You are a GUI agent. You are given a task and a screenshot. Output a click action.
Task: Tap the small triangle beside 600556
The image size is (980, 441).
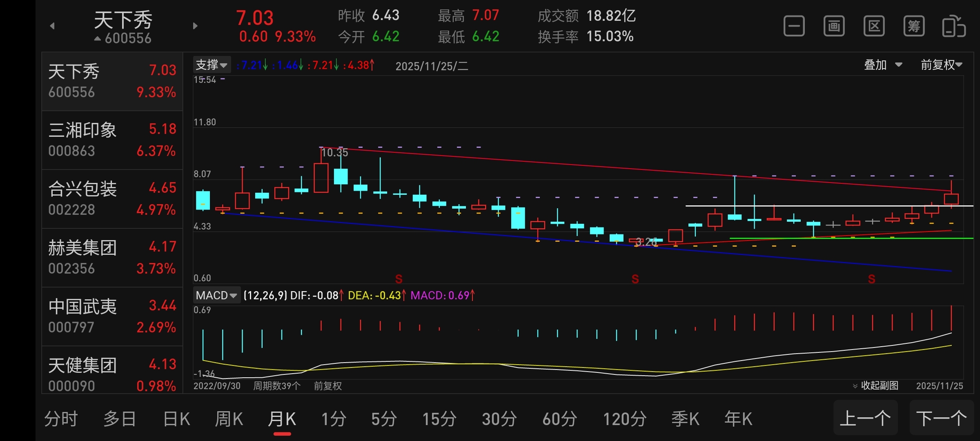click(98, 39)
